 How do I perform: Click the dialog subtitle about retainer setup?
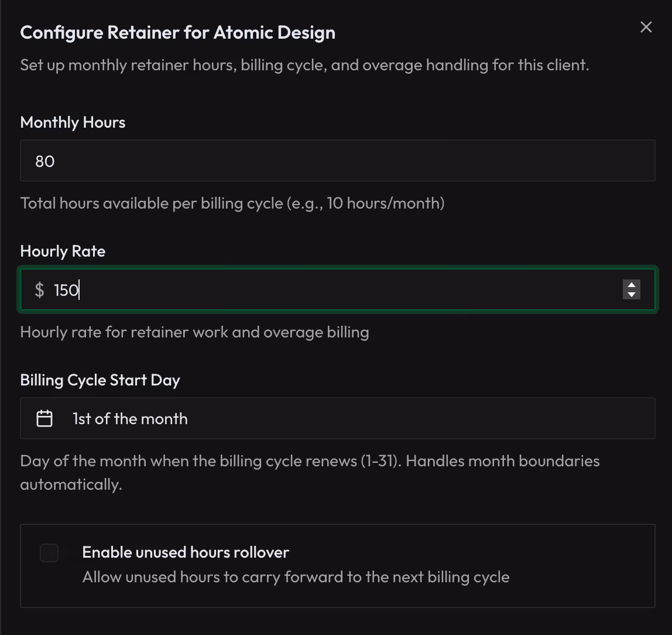pyautogui.click(x=306, y=65)
